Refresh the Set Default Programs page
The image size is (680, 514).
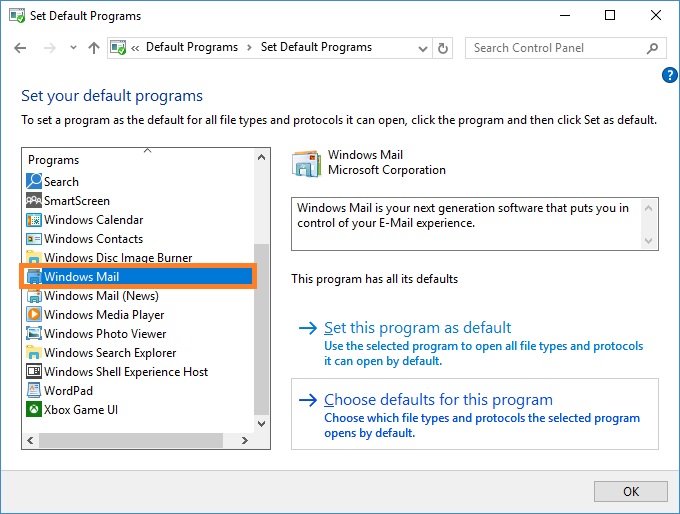442,48
